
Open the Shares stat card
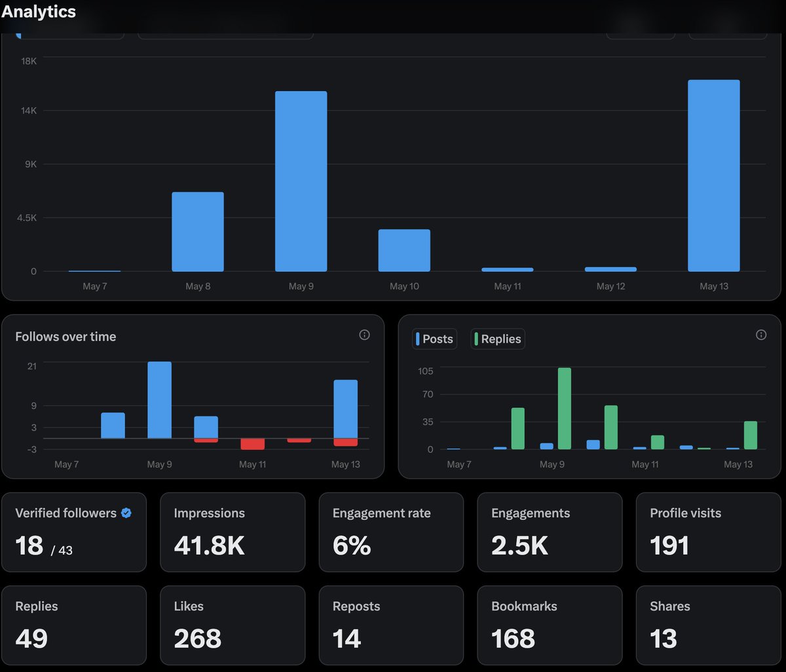[x=709, y=625]
